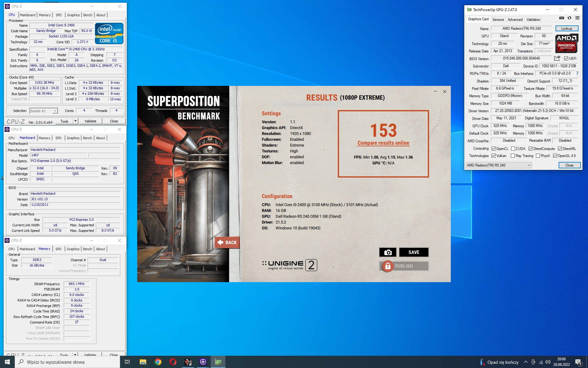This screenshot has width=588, height=368.
Task: Click the Mainboard Model field showing 1497
Action: tap(59, 155)
